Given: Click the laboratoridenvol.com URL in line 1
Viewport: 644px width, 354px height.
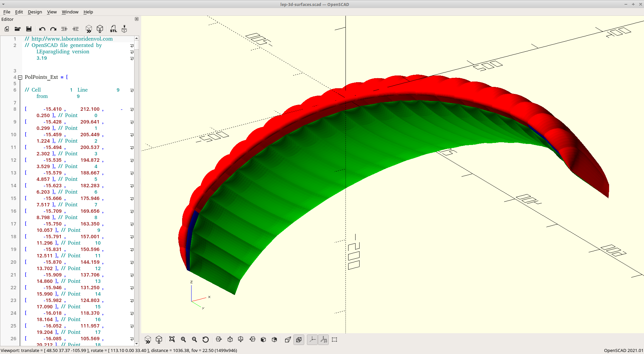Looking at the screenshot, I should (72, 39).
